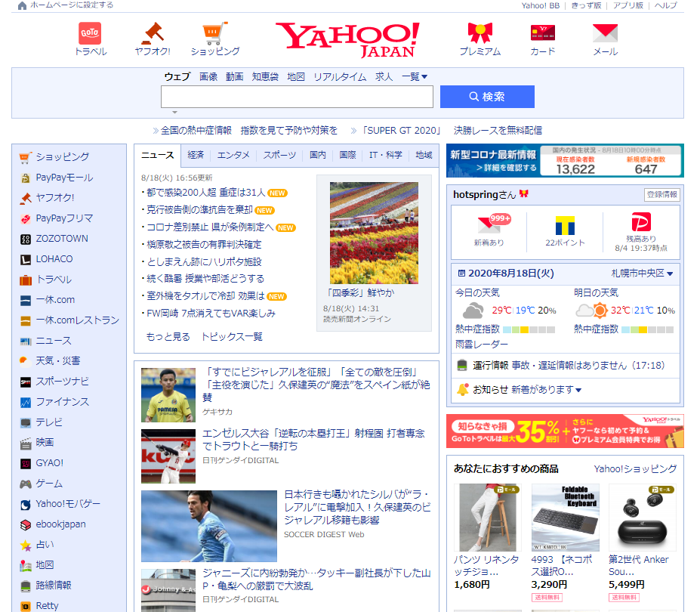Open Yahoo! BB link in top bar
Image resolution: width=700 pixels, height=612 pixels.
coord(540,5)
